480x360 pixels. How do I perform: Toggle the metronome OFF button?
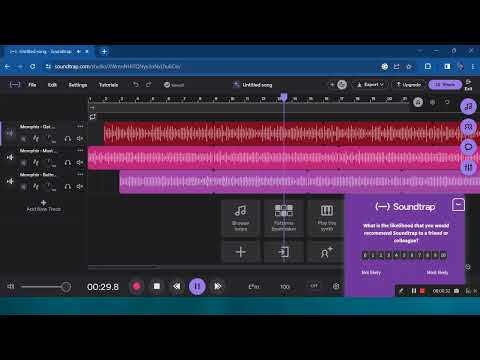(314, 286)
